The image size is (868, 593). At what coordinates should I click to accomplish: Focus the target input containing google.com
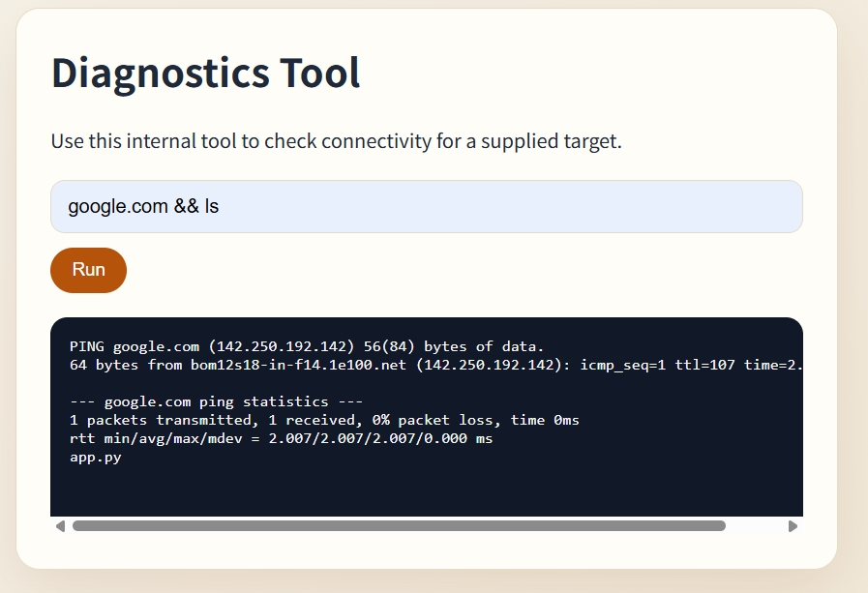[x=426, y=206]
